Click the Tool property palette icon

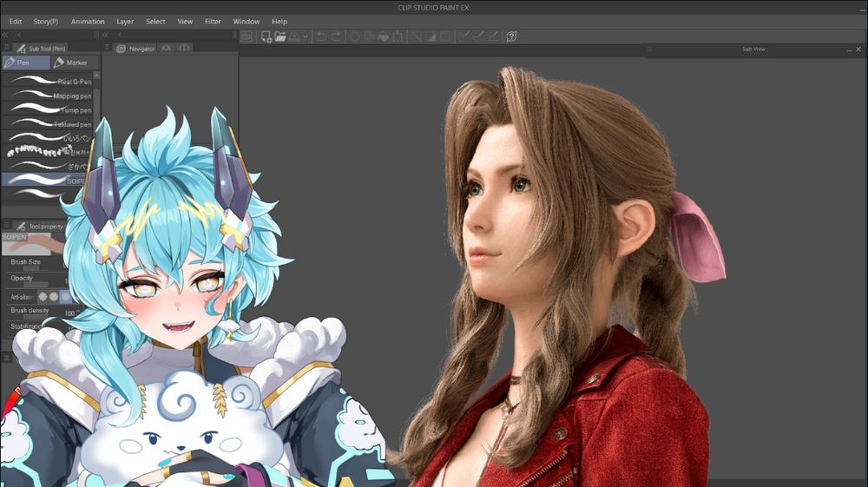click(21, 226)
